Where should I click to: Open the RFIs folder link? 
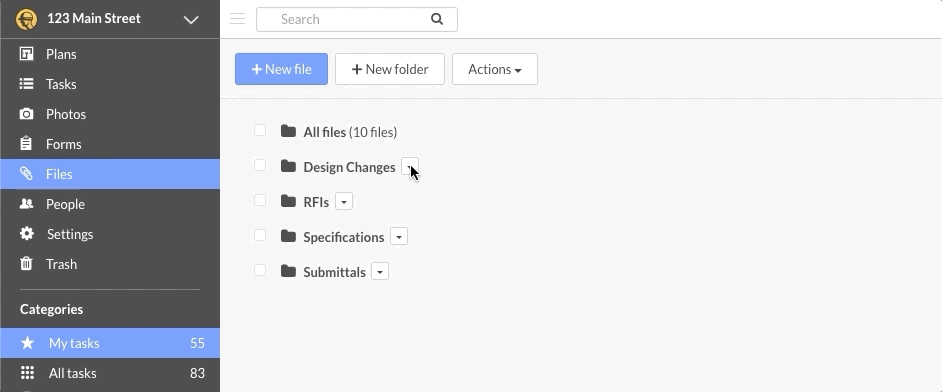click(316, 202)
